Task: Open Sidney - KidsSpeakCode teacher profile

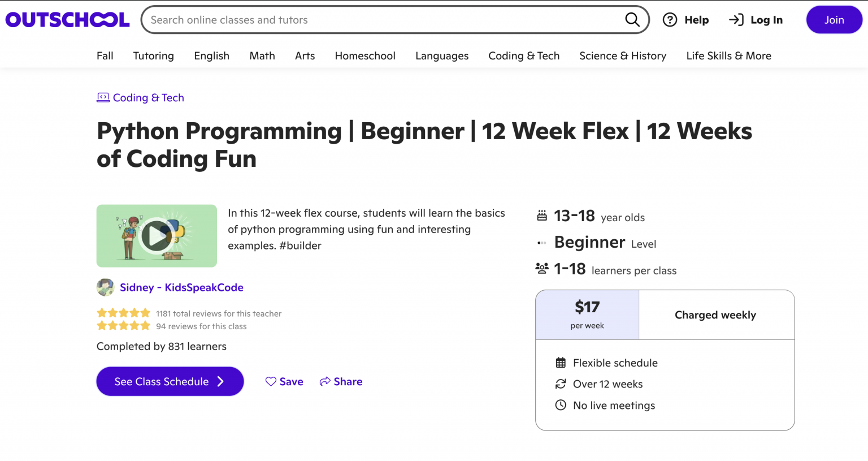Action: click(181, 287)
